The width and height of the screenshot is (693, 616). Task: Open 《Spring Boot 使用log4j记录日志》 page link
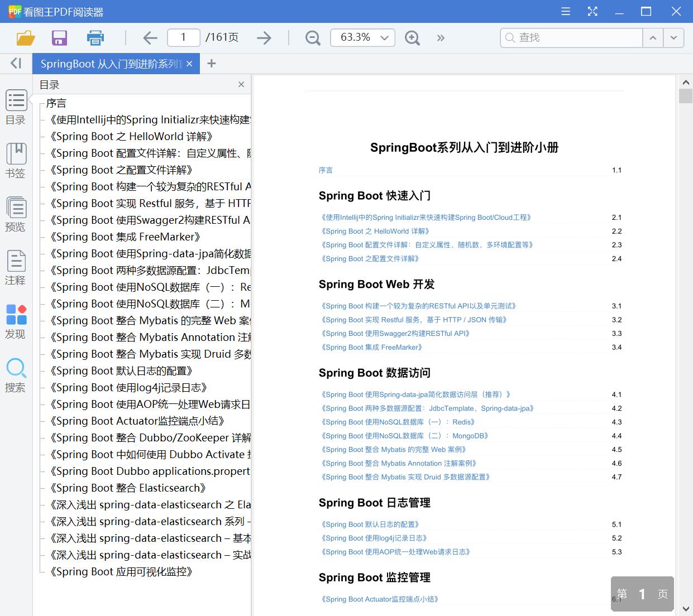click(374, 538)
